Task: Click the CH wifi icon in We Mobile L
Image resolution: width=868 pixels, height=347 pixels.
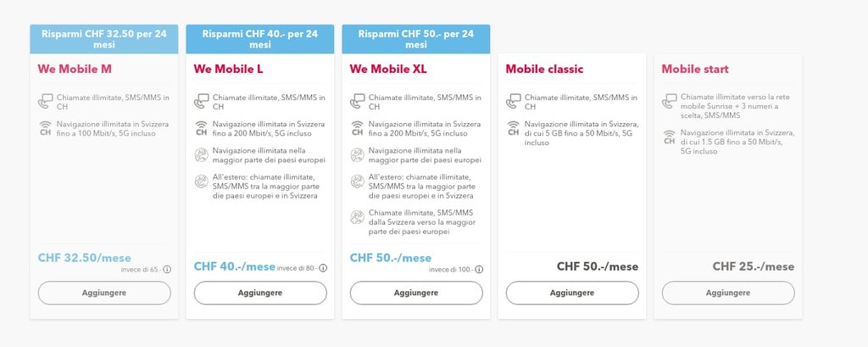Action: coord(201,129)
